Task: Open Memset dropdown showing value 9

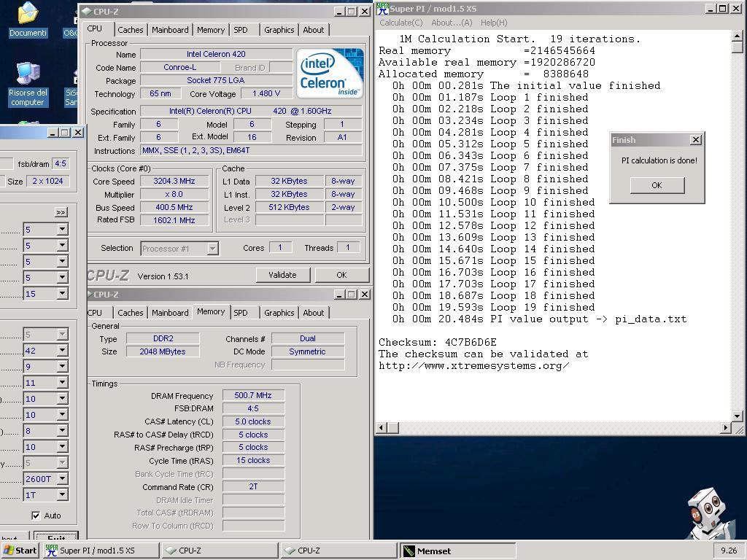Action: click(x=63, y=367)
